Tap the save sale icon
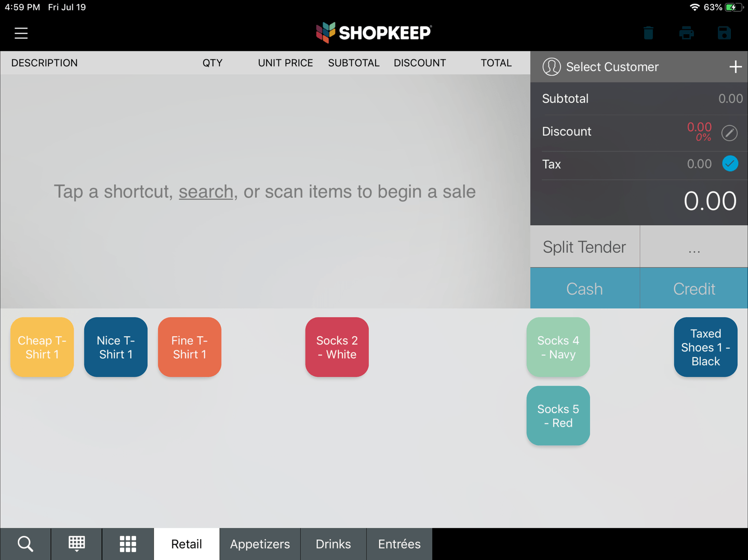Screen dimensions: 748x560 (724, 33)
